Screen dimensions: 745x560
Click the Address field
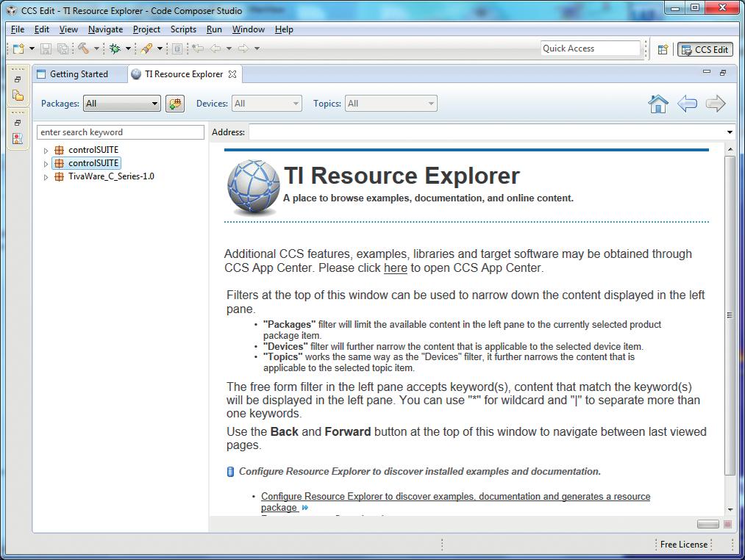point(487,132)
